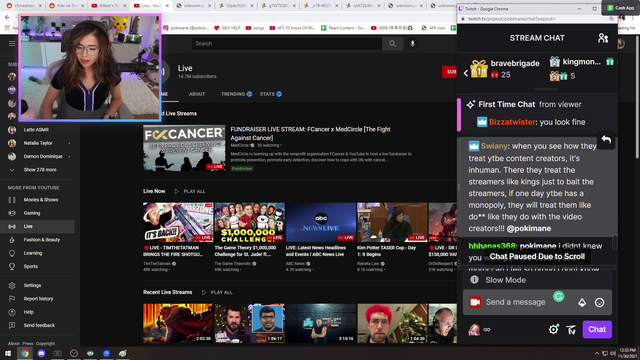This screenshot has width=640, height=360.
Task: Open recent stream thumbnail 3:15:16
Action: (321, 323)
